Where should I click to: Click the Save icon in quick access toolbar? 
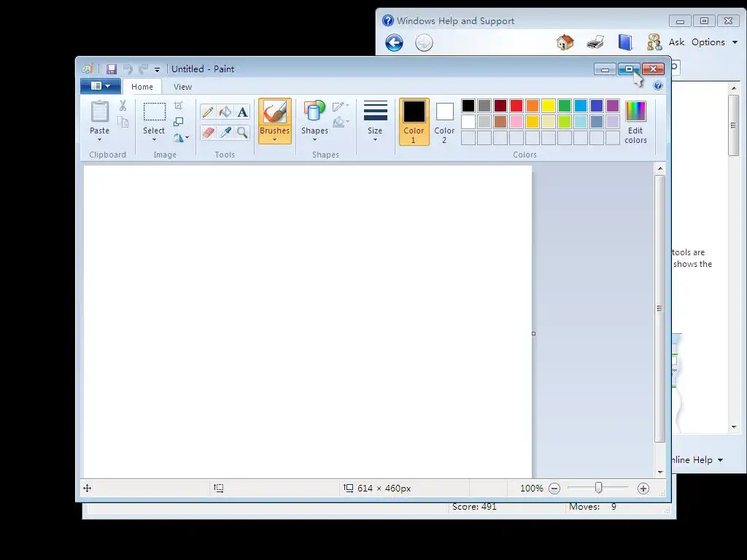[x=111, y=69]
